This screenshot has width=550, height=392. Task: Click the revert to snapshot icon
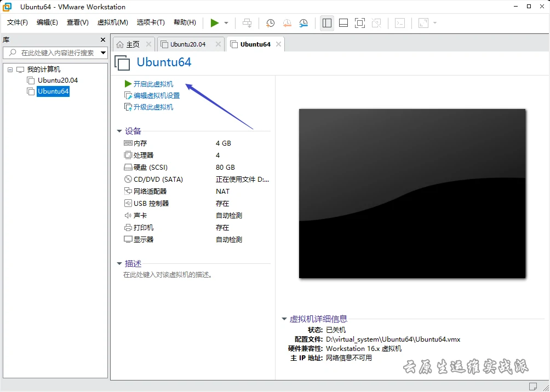(x=287, y=23)
